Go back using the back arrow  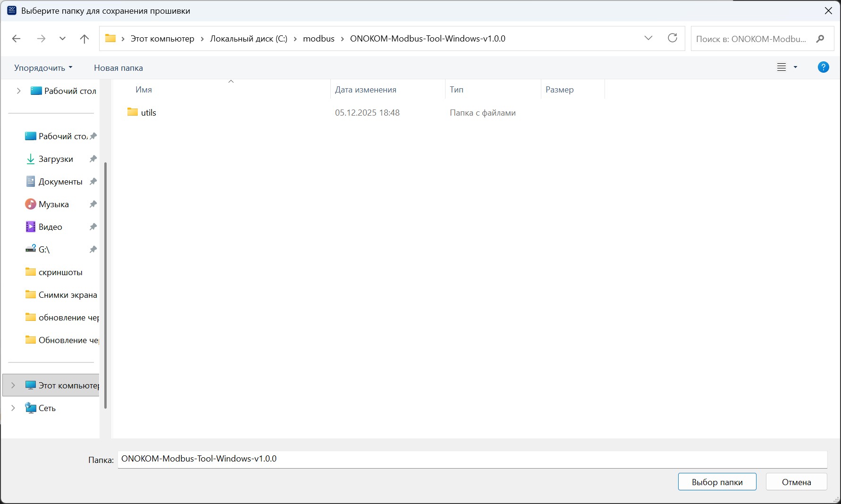[17, 39]
